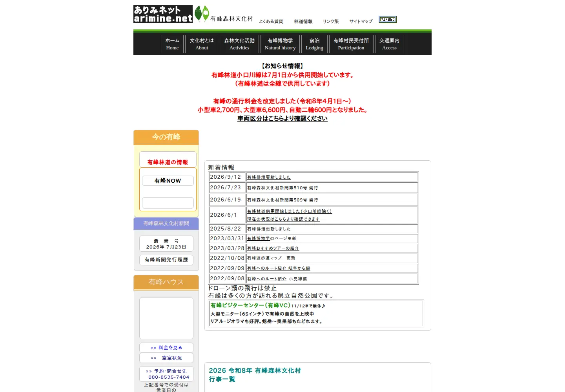Click 林道情報 link in header
The height and width of the screenshot is (392, 565).
303,22
